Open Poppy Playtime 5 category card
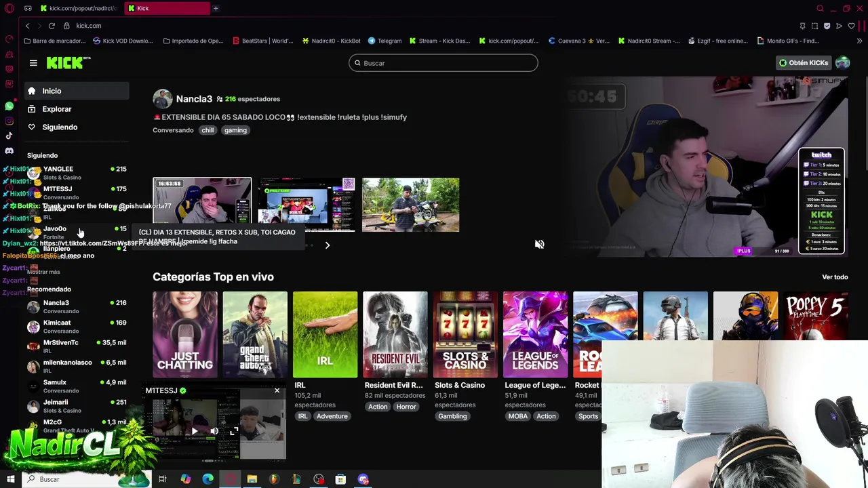868x488 pixels. click(x=816, y=316)
